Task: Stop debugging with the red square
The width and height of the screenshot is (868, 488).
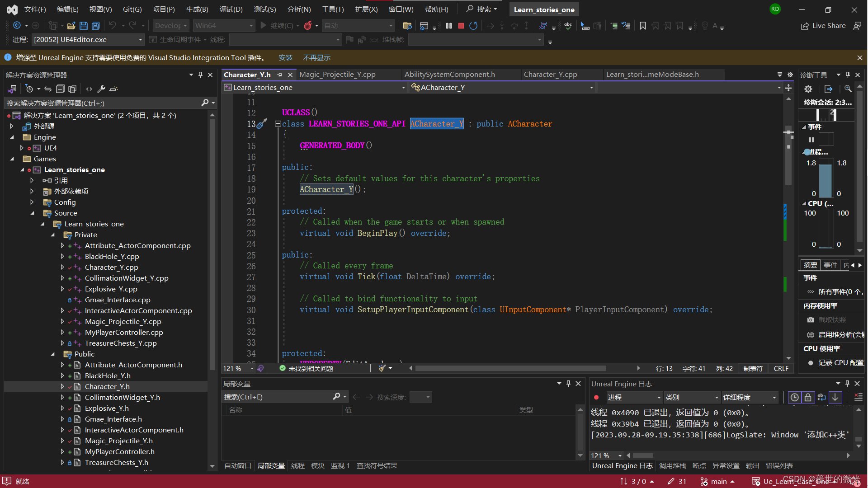Action: point(461,26)
